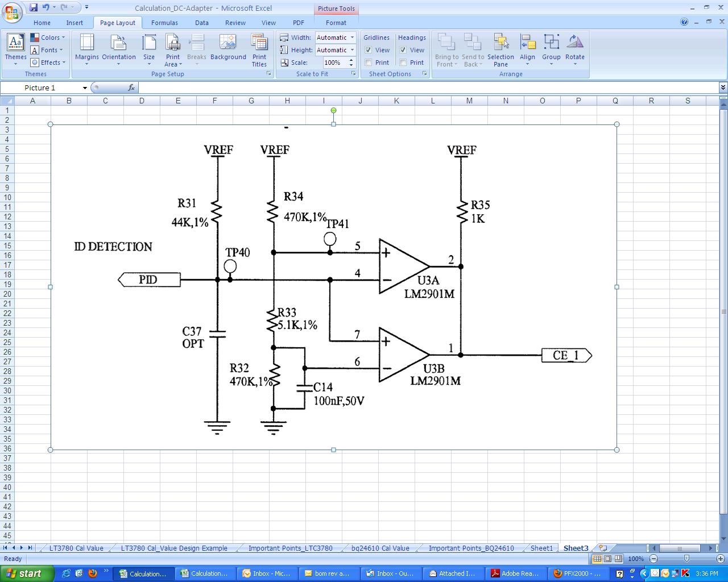Open the Attached taskbar window

tap(453, 573)
